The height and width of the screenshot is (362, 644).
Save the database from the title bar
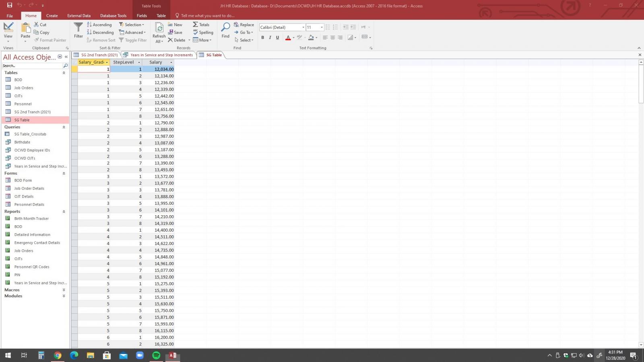[x=10, y=5]
